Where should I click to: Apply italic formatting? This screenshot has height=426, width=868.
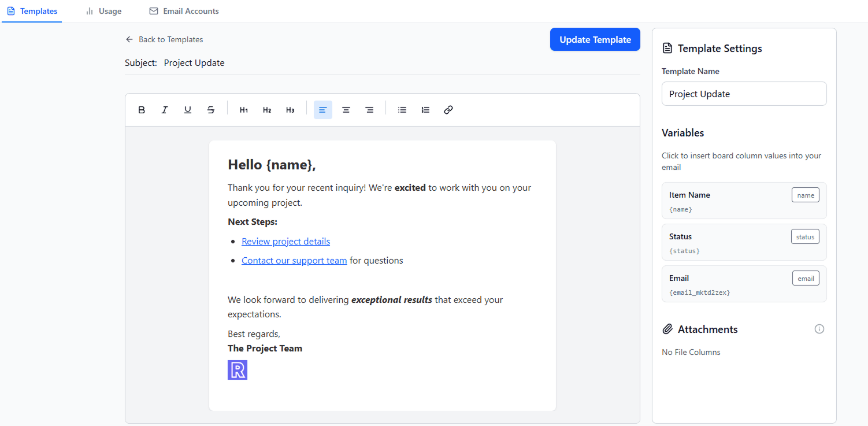[x=165, y=109]
